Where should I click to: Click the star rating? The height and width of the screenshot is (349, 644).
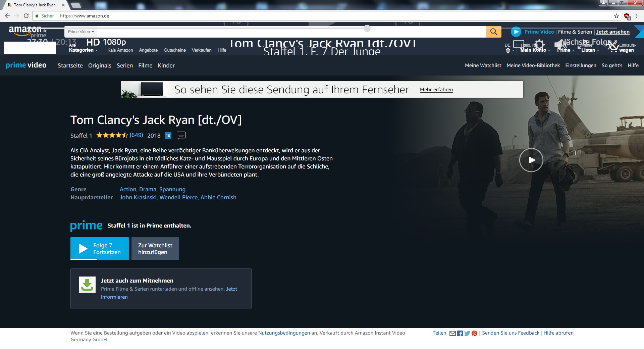click(112, 135)
